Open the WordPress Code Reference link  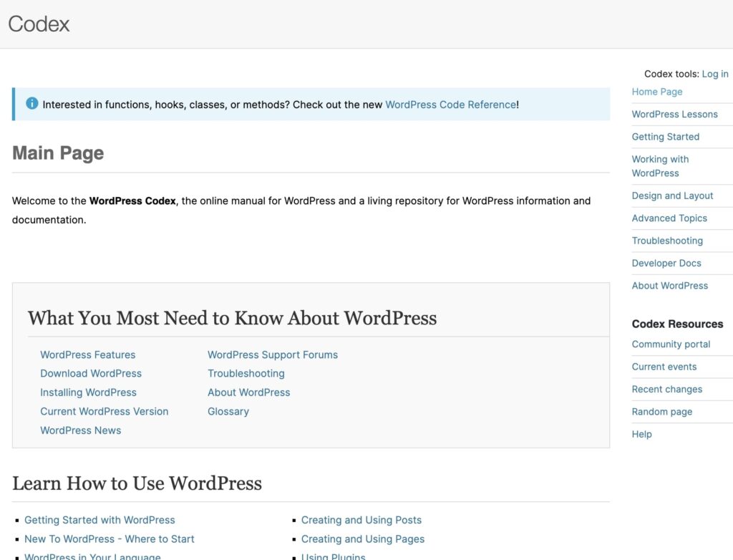(x=451, y=105)
